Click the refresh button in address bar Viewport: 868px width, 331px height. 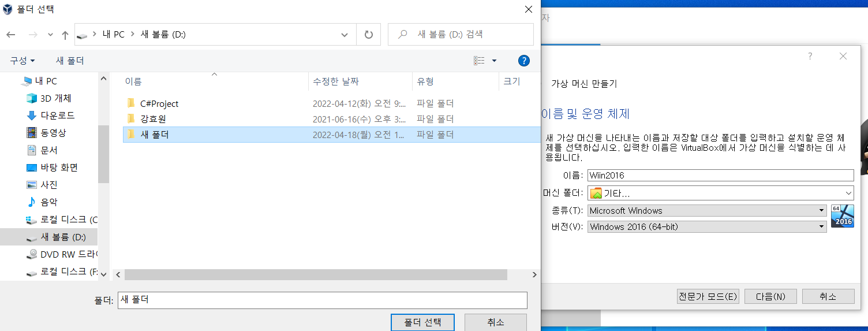(368, 35)
